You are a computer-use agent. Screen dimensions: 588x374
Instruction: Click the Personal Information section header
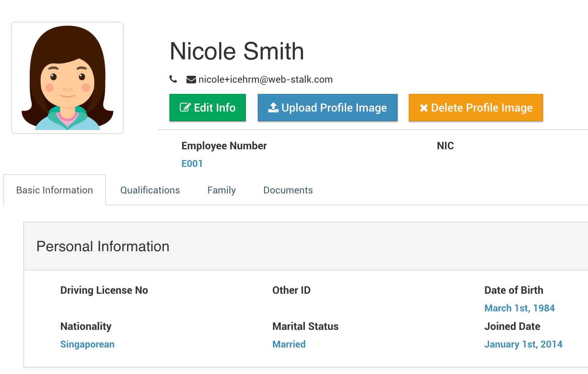point(102,246)
